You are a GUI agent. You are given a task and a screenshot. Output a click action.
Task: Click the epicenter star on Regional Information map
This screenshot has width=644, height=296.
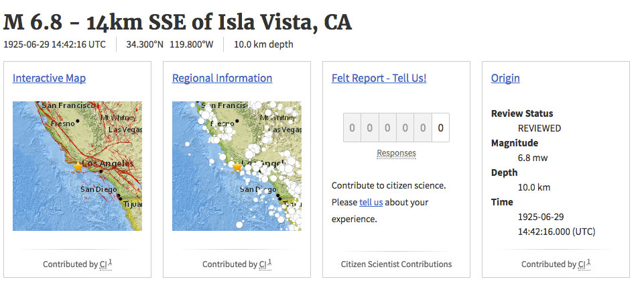point(237,166)
